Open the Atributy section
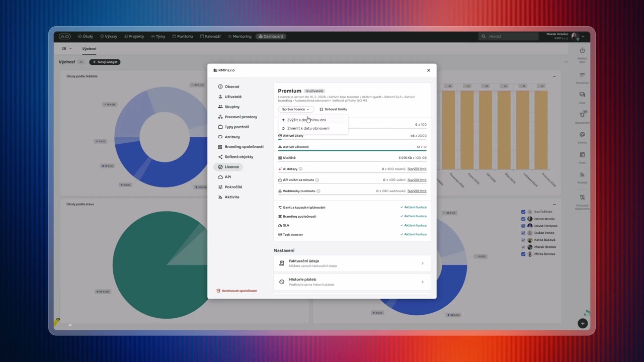 point(229,137)
